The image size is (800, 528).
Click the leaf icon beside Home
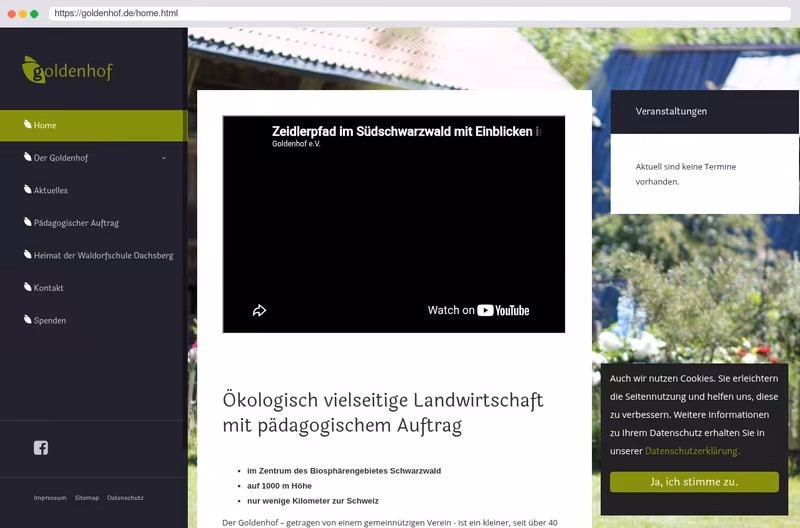[x=28, y=124]
